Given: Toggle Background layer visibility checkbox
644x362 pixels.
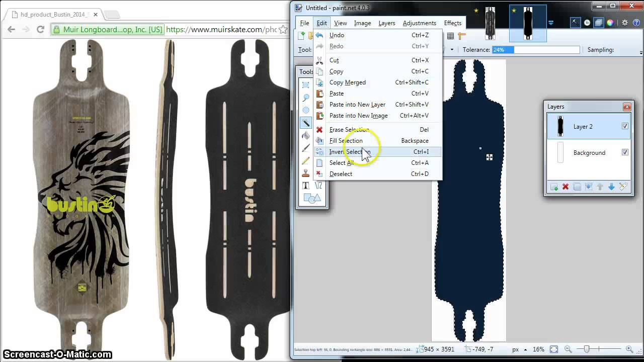Looking at the screenshot, I should [625, 152].
